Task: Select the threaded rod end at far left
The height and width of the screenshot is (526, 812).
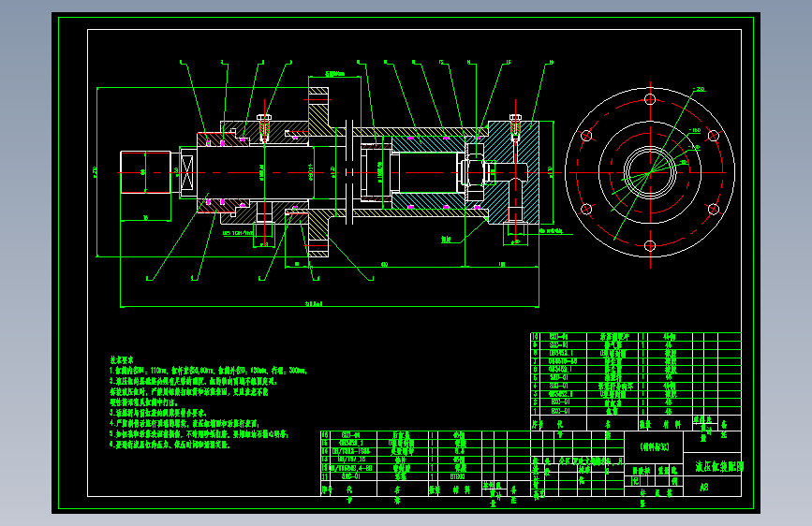Action: pos(145,172)
